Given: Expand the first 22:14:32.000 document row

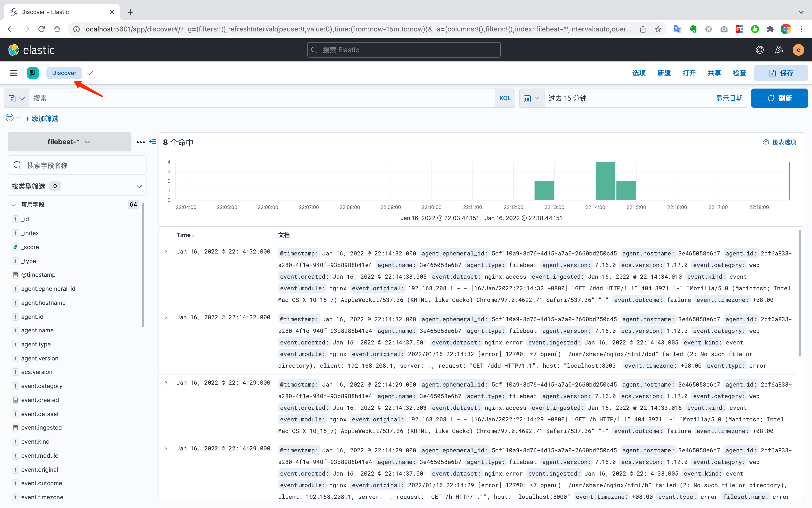Looking at the screenshot, I should click(x=166, y=252).
